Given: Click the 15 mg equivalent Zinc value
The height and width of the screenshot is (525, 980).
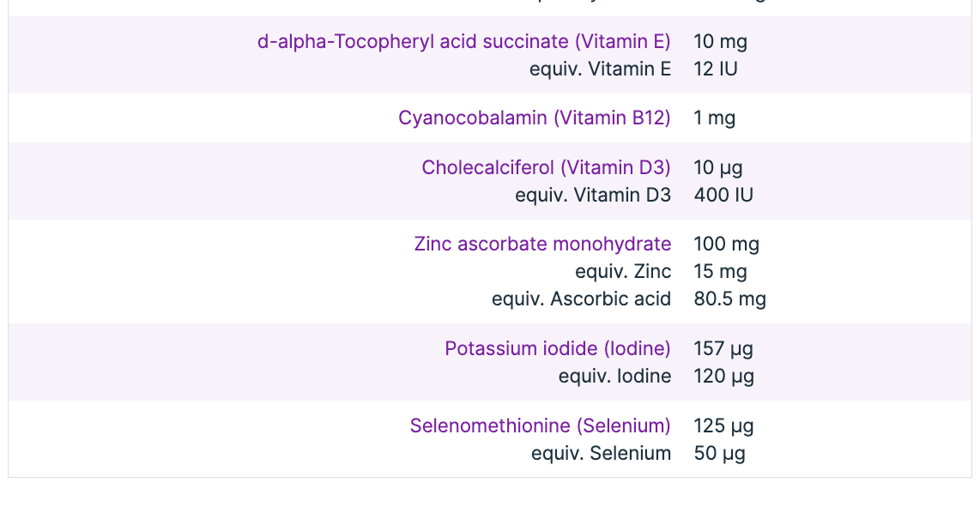Looking at the screenshot, I should (x=720, y=271).
